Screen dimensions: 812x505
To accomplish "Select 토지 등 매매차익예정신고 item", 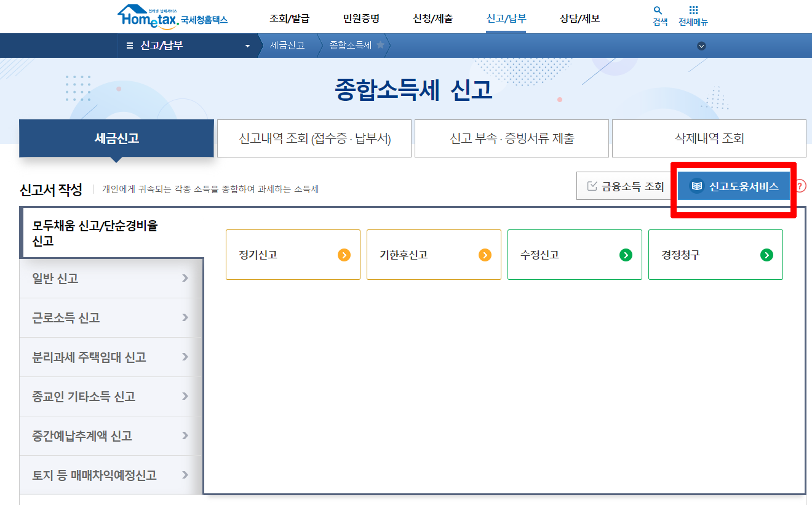I will pos(111,475).
